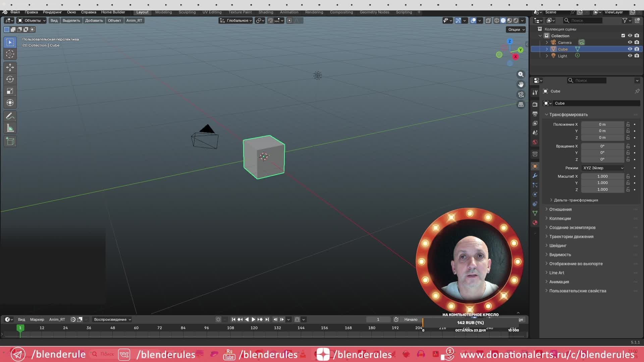Select the Cursor tool in toolbar

coord(10,54)
